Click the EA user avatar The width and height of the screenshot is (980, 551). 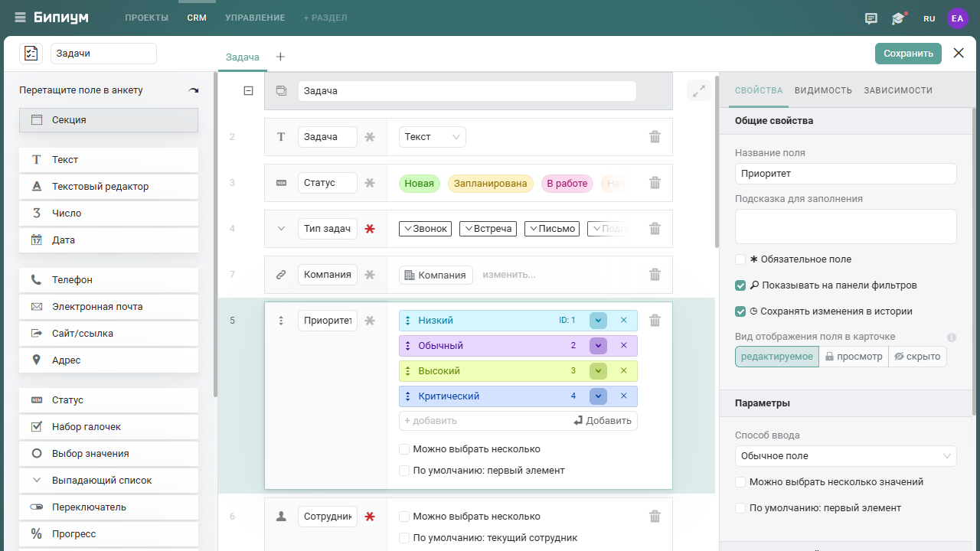(x=958, y=18)
